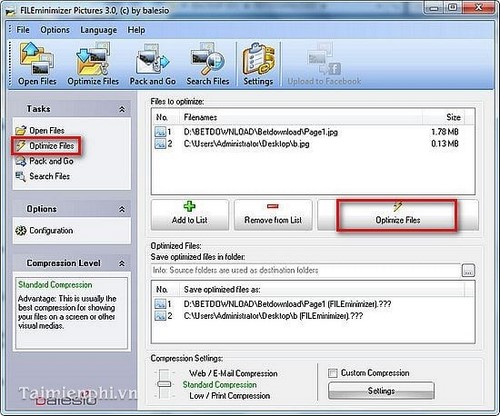Open the File menu
Image resolution: width=500 pixels, height=416 pixels.
[23, 30]
